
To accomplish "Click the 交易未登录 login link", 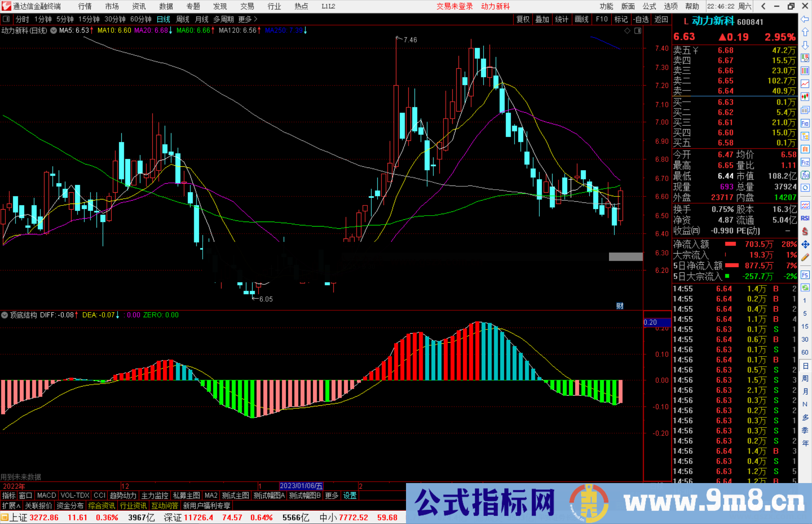I will pos(454,6).
